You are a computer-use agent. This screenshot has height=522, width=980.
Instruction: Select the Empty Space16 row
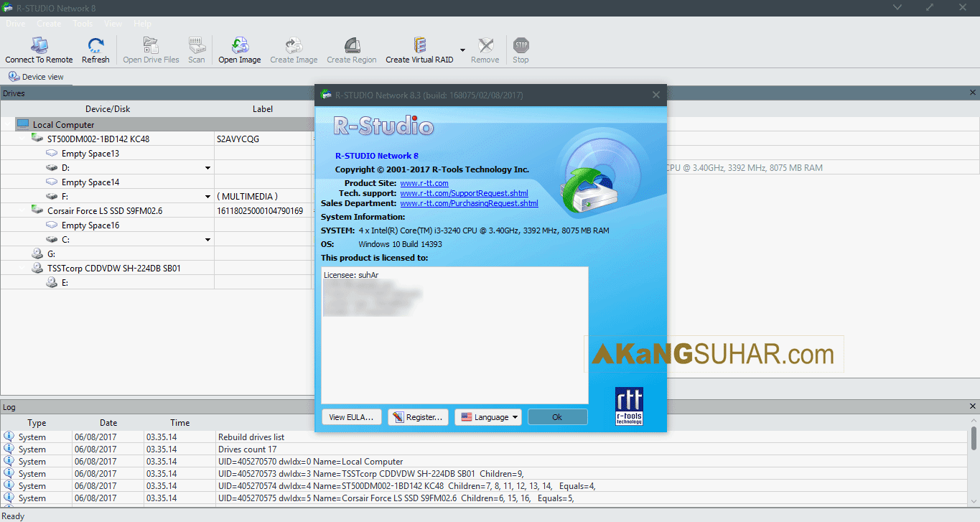[x=156, y=225]
